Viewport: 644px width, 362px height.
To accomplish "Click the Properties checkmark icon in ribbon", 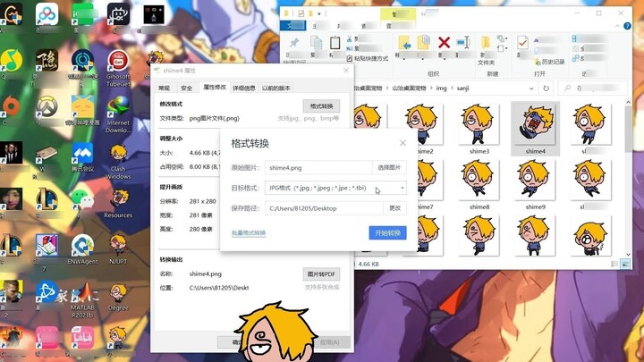I will [x=522, y=43].
